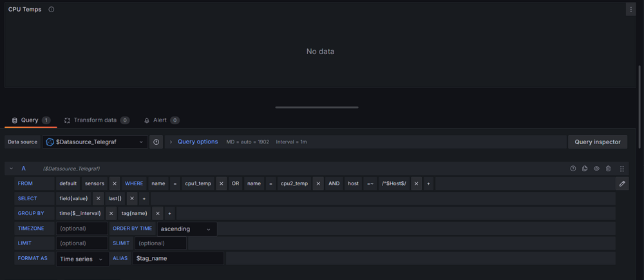Click the panel resize handle bar
The image size is (644, 280).
pos(317,107)
